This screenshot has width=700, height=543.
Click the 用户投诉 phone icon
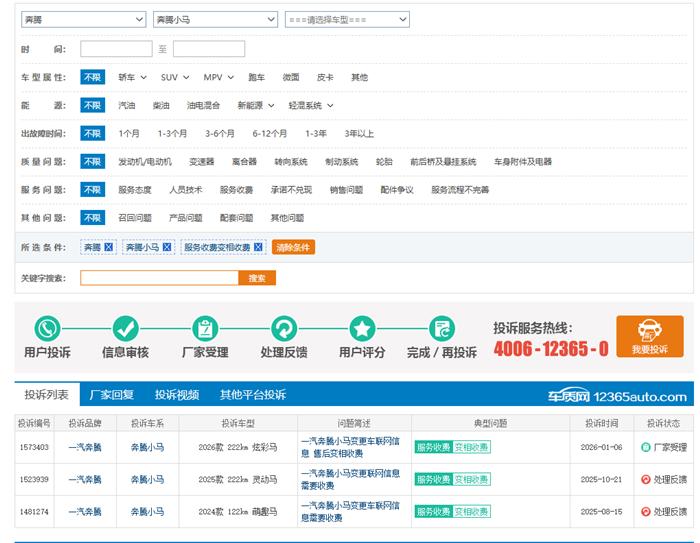pos(47,328)
